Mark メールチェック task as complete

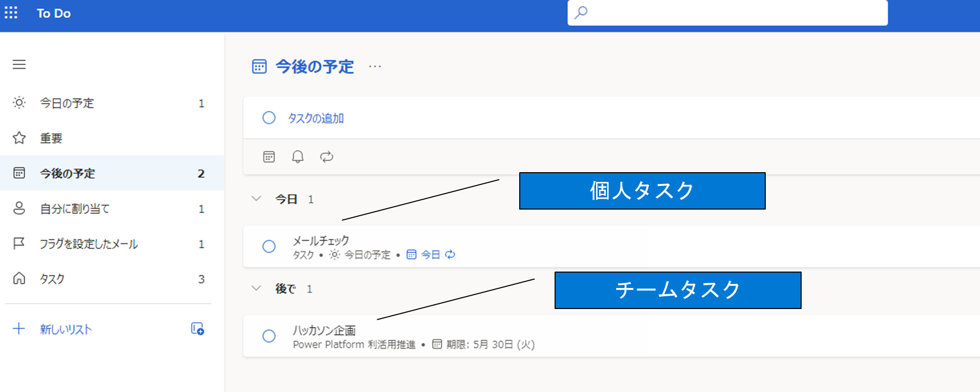pyautogui.click(x=269, y=246)
